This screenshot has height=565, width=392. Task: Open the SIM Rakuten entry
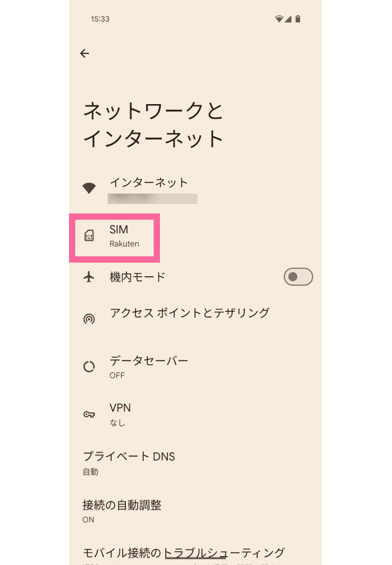[x=124, y=236]
